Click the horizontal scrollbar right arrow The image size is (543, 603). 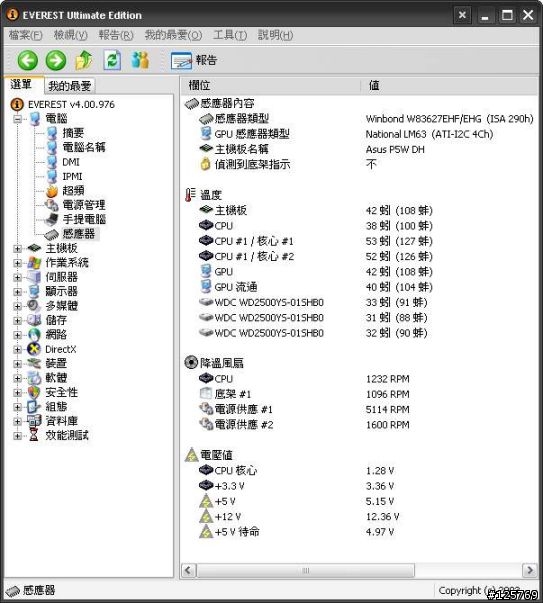coord(530,570)
